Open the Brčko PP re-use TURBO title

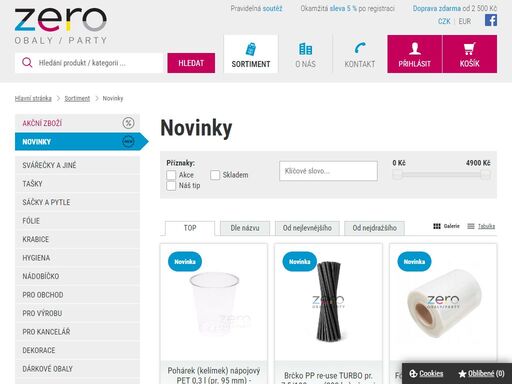[x=328, y=378]
